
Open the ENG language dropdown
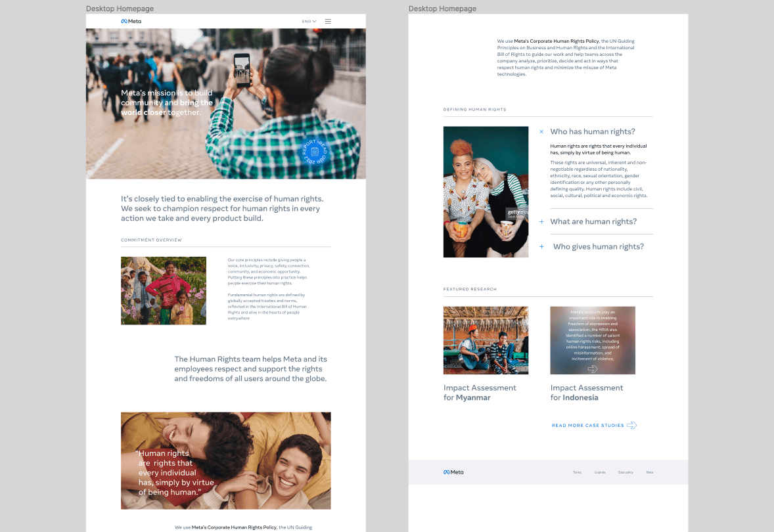pyautogui.click(x=309, y=21)
